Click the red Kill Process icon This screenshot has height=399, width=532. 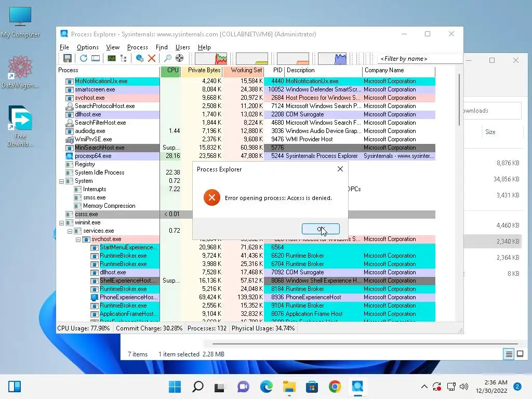point(152,58)
